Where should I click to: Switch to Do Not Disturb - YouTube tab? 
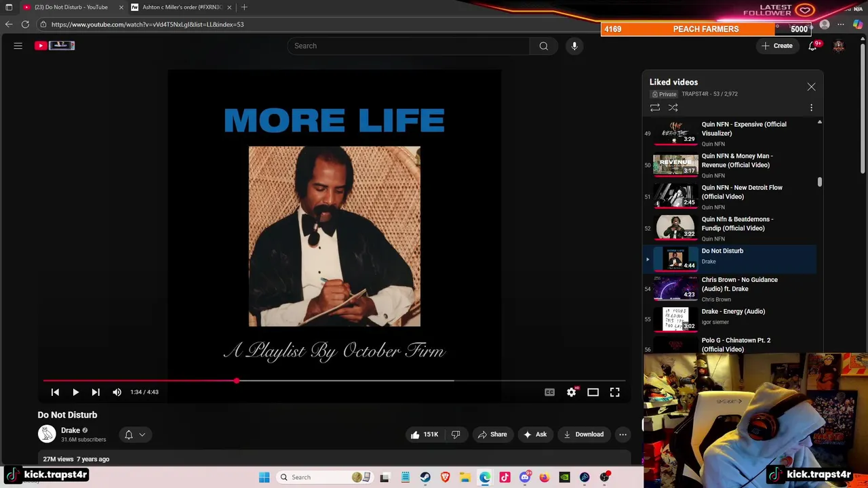[x=71, y=7]
